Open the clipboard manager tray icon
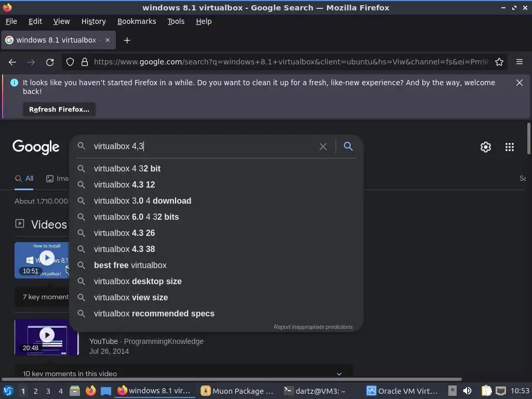The height and width of the screenshot is (399, 532). [486, 391]
